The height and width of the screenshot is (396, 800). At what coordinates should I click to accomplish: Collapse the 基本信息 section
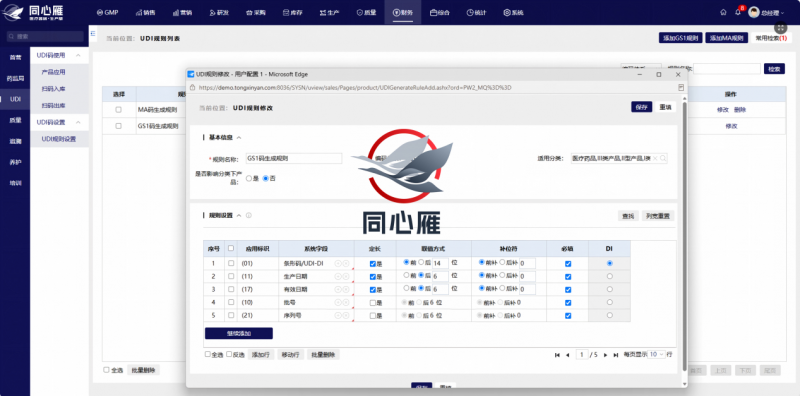tap(239, 138)
